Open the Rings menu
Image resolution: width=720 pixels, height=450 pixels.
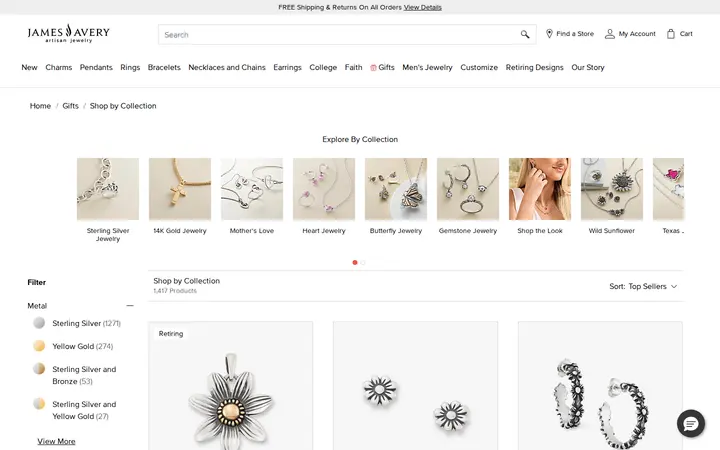[130, 68]
